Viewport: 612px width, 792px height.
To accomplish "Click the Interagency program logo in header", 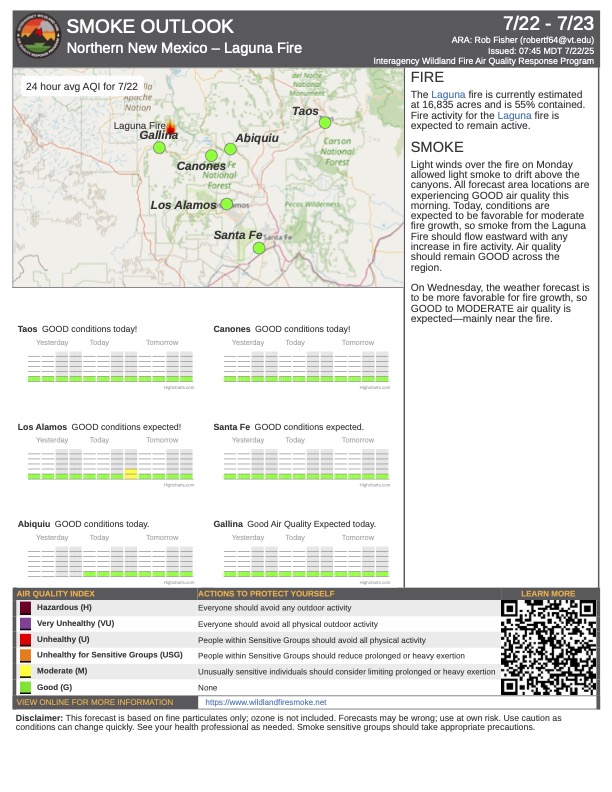I will point(38,38).
